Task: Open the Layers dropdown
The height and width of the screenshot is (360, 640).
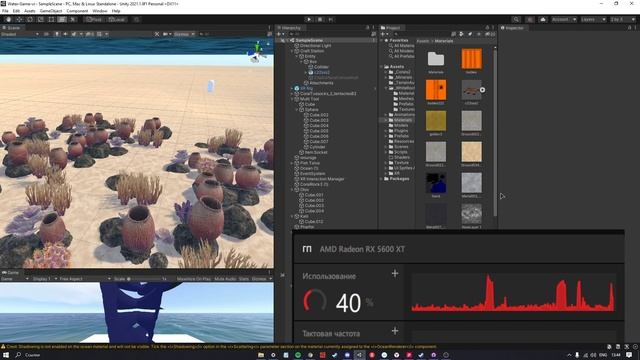Action: (x=593, y=19)
